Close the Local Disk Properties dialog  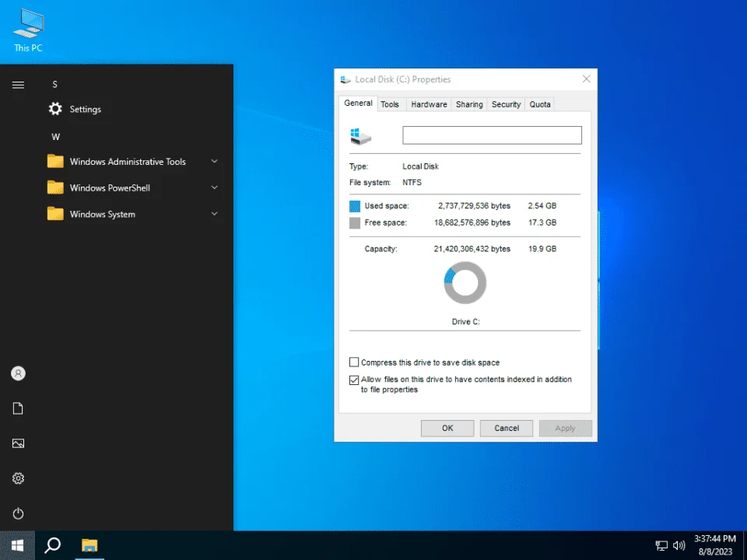point(587,79)
